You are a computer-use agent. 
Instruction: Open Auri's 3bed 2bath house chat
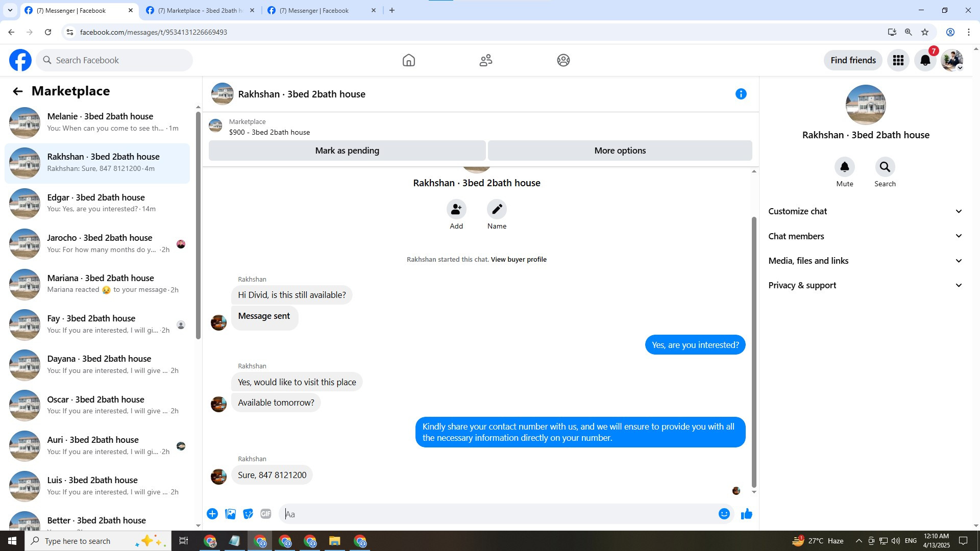pos(97,446)
